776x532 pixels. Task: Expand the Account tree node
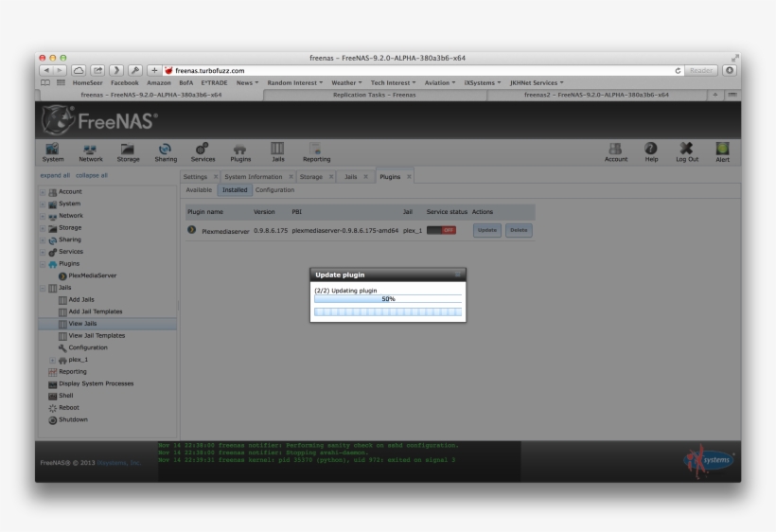coord(43,192)
